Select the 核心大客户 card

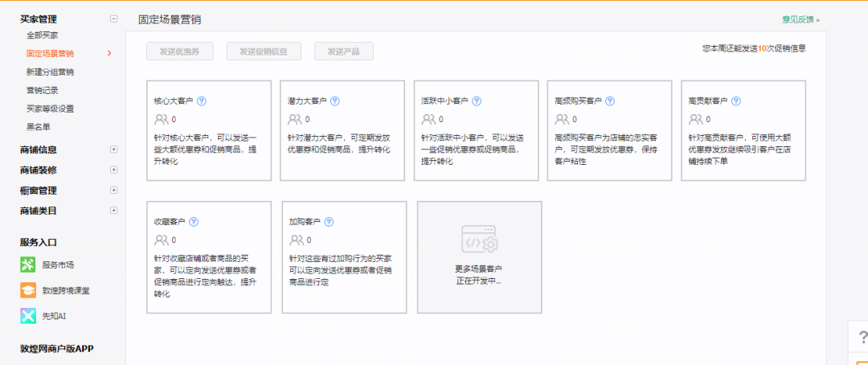209,131
